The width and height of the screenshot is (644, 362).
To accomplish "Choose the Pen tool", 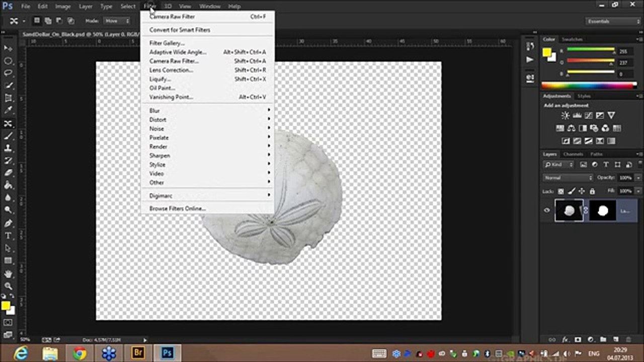I will coord(8,223).
